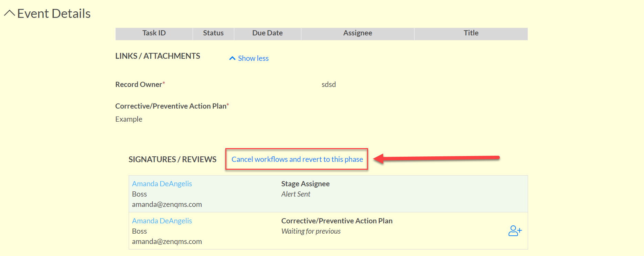Click the Show less link
Viewport: 644px width, 256px height.
tap(249, 58)
